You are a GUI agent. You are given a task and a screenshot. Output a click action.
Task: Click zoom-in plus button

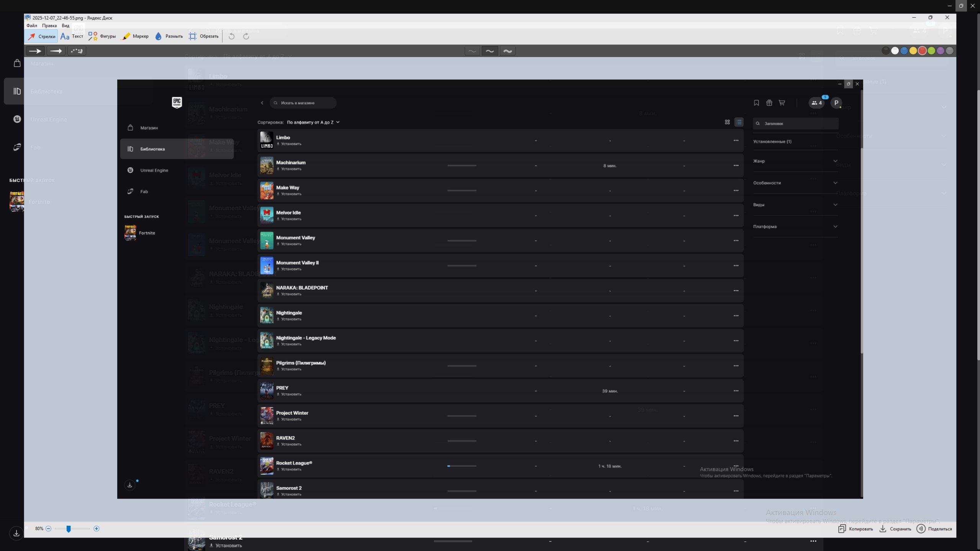click(97, 529)
